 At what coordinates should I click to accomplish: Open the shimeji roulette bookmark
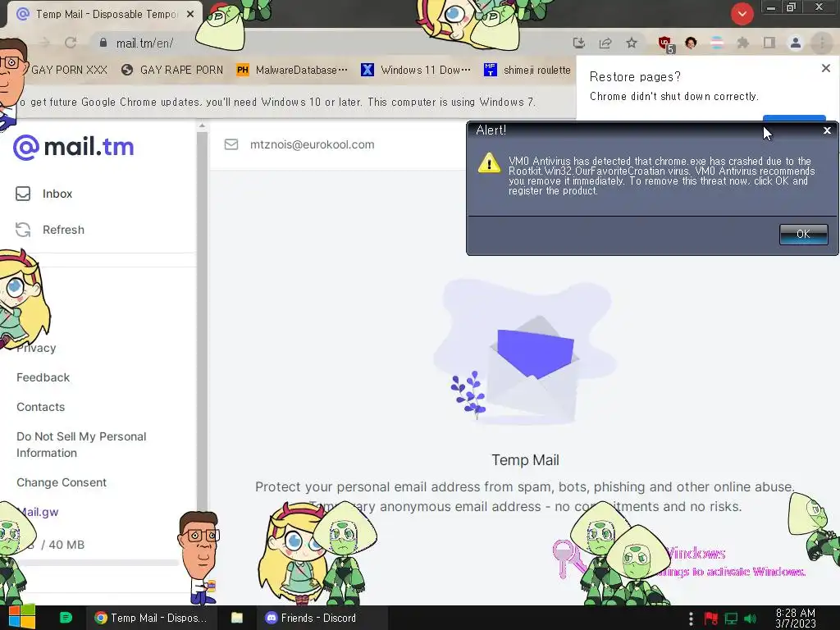(x=527, y=71)
